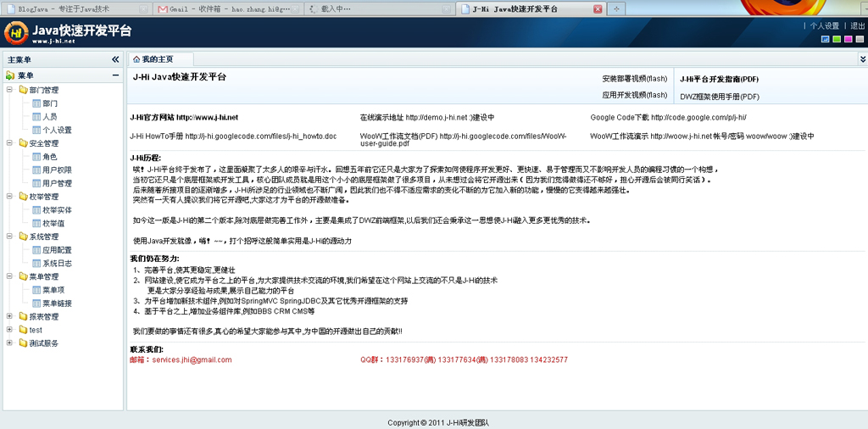Select the green theme swatch
Screen dimensions: 868x429
click(837, 39)
